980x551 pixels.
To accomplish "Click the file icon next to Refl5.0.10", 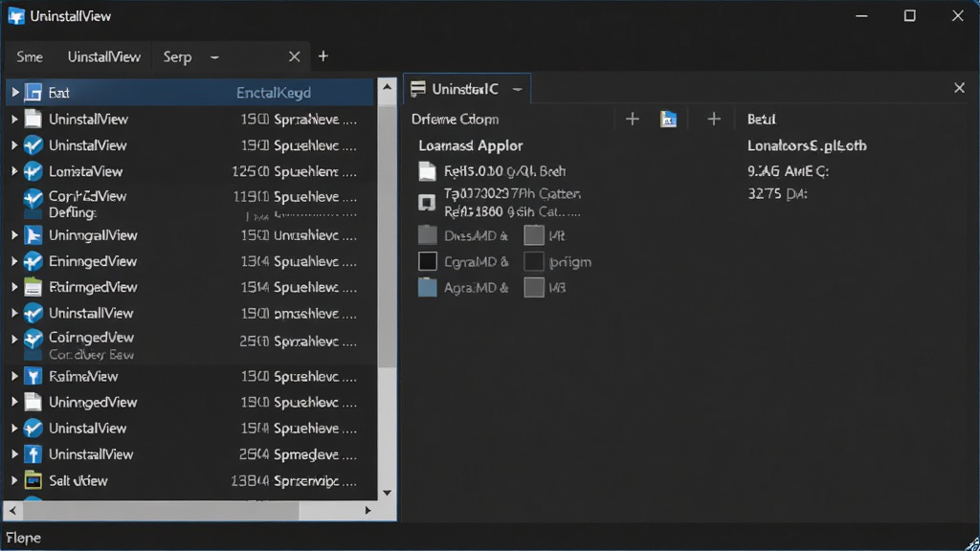I will [427, 171].
